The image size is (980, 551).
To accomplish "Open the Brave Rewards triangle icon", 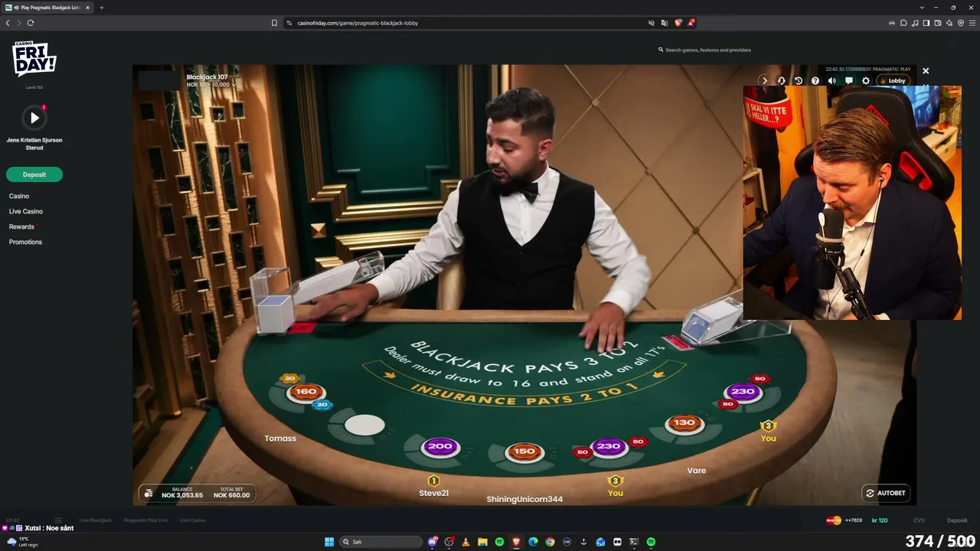I will (691, 23).
